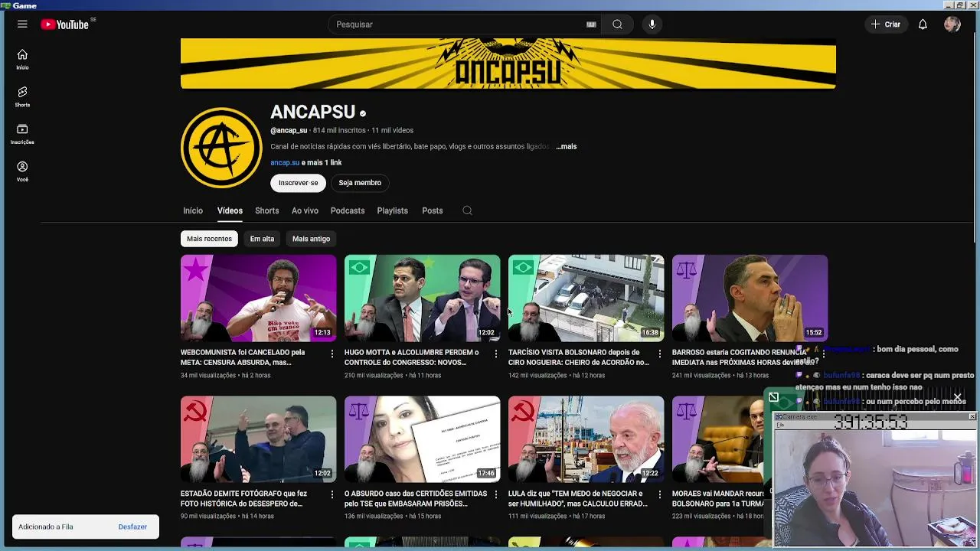Open video title "WEBCOMUNISTA foi CANCELADO pela META"

(243, 357)
